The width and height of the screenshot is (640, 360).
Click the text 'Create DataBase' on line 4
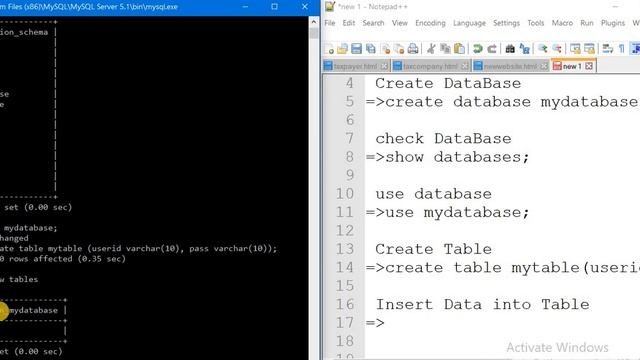pyautogui.click(x=448, y=83)
